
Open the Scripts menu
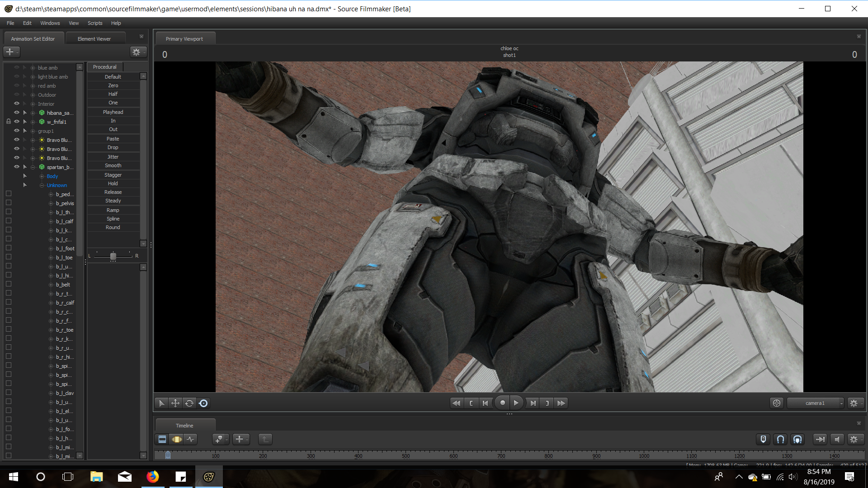pos(95,23)
